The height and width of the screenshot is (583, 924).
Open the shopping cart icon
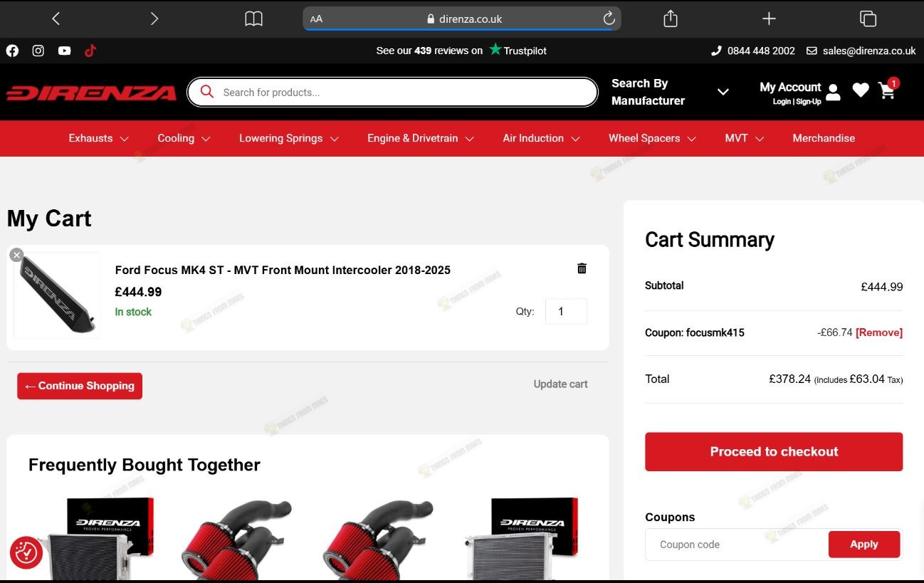887,90
